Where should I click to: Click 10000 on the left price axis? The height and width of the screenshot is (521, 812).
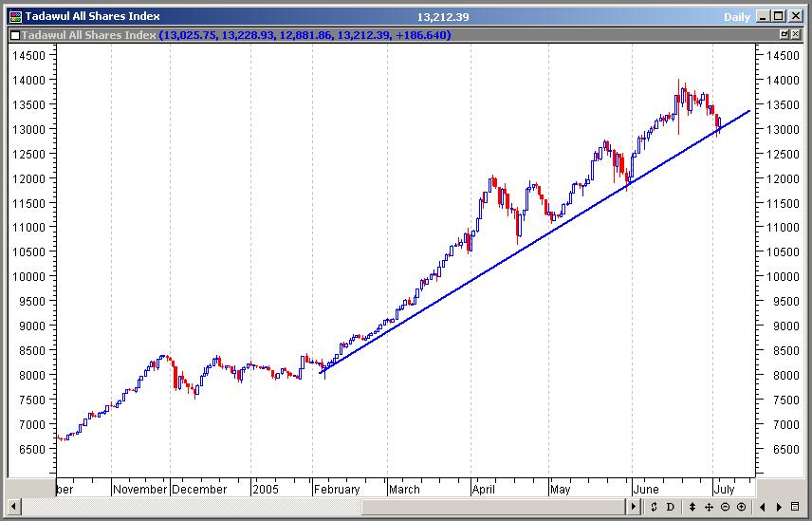[x=29, y=276]
